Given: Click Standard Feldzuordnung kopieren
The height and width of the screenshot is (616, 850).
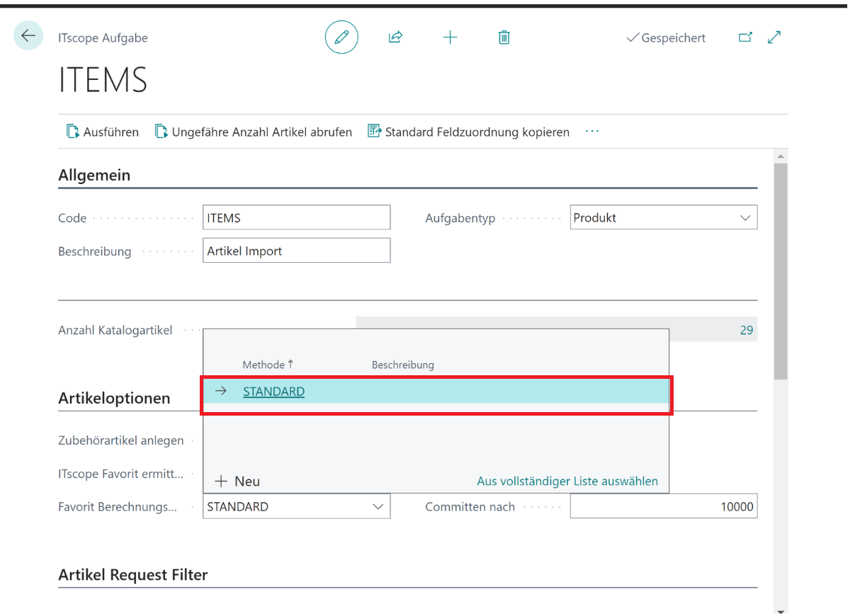Looking at the screenshot, I should (x=468, y=132).
